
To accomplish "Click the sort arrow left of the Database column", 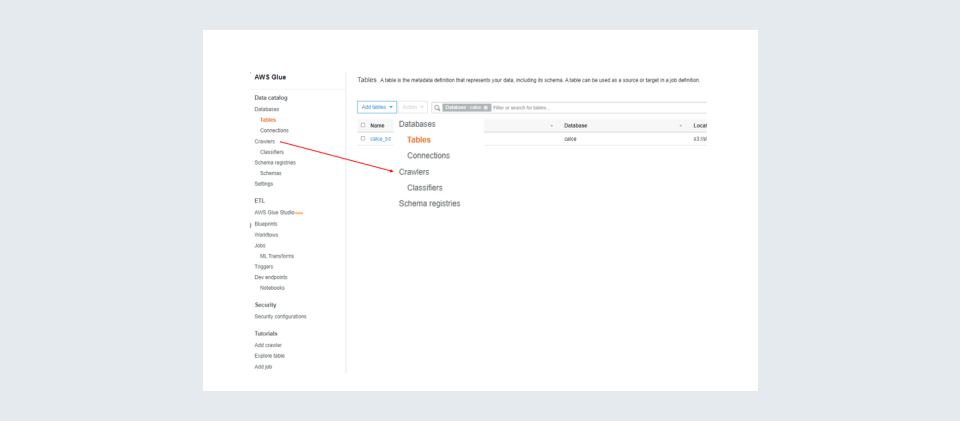I will [552, 126].
